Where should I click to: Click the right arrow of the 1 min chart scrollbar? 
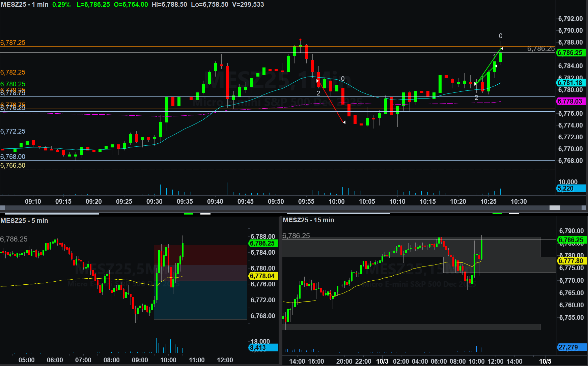584,208
